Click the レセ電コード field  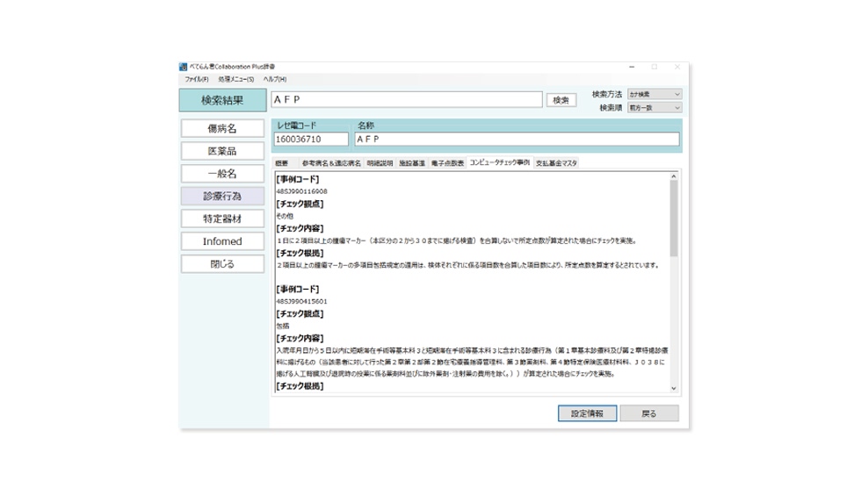pyautogui.click(x=311, y=140)
